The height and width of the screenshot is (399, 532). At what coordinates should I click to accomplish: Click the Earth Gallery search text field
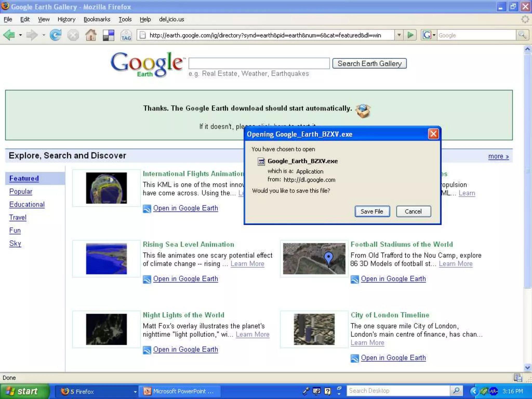click(x=259, y=63)
